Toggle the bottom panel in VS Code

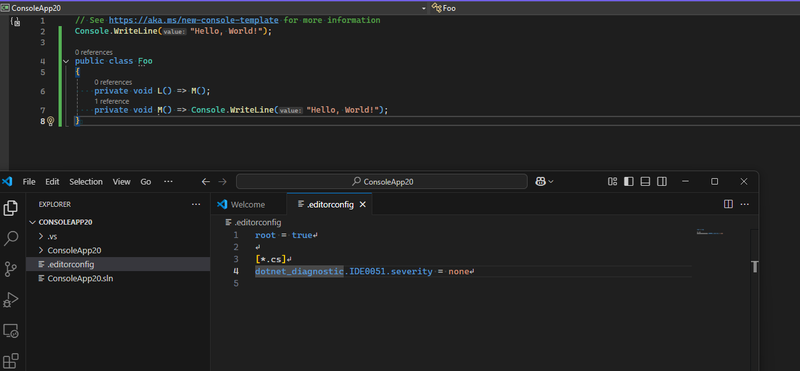pos(645,182)
